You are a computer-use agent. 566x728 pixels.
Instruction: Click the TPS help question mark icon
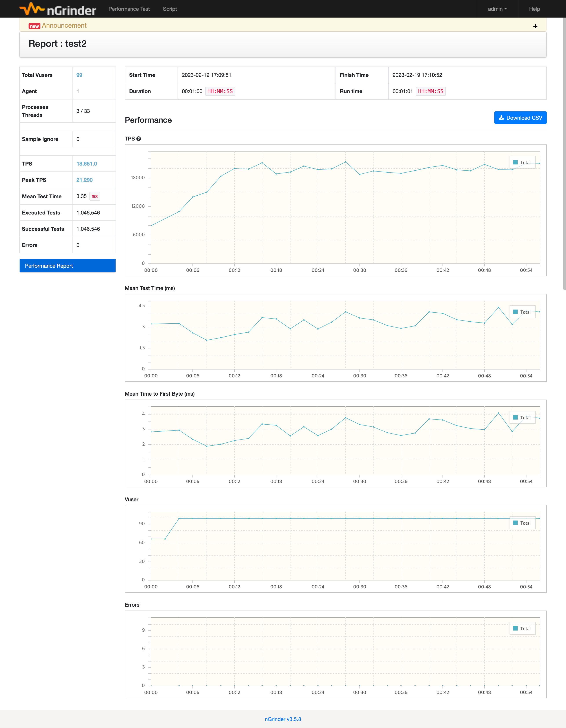139,139
